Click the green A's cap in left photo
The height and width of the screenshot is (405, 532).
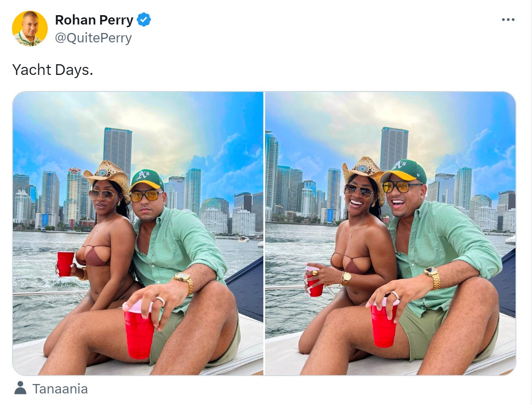pos(147,180)
